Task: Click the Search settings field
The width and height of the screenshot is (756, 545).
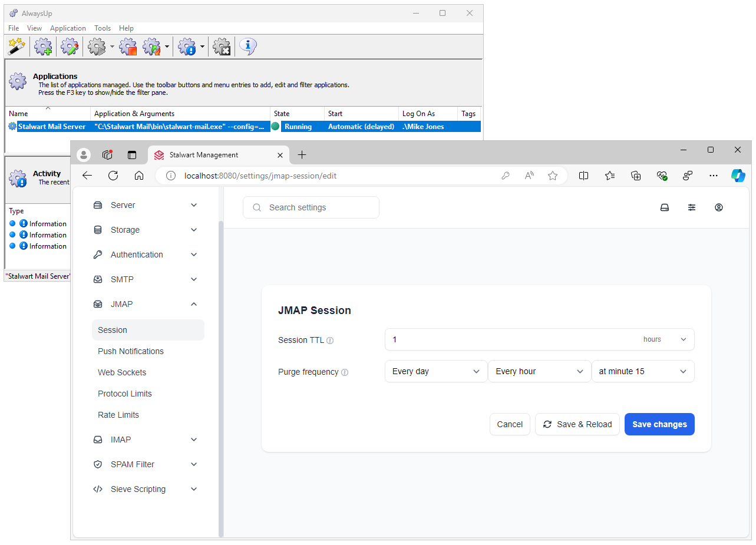Action: tap(311, 207)
